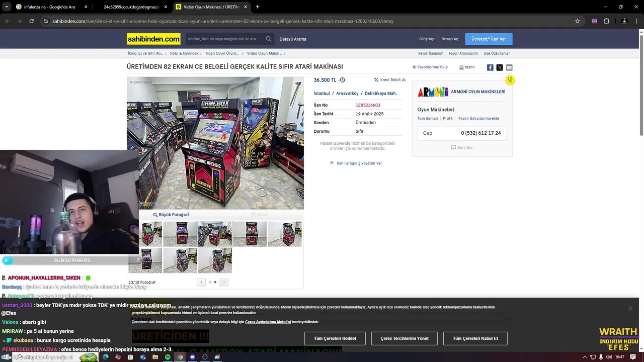
Task: Click İlan ile İlgili Şikayetim Var
Action: 356,163
